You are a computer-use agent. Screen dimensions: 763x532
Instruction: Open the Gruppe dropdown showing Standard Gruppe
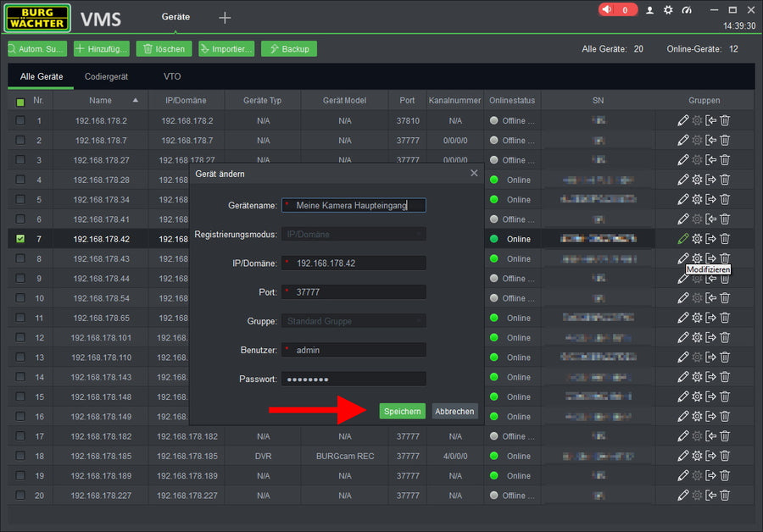(354, 321)
